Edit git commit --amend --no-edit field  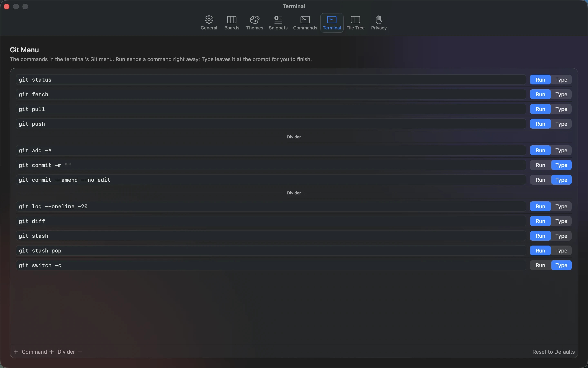pyautogui.click(x=271, y=180)
